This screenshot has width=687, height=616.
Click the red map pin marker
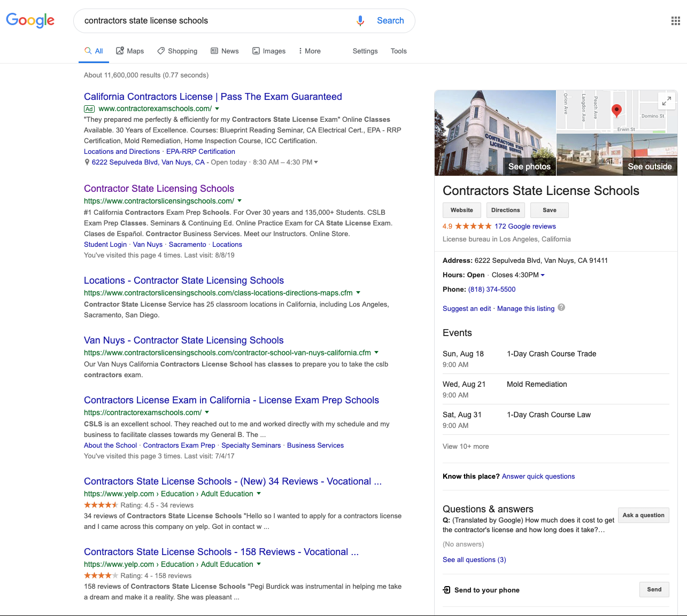(616, 110)
